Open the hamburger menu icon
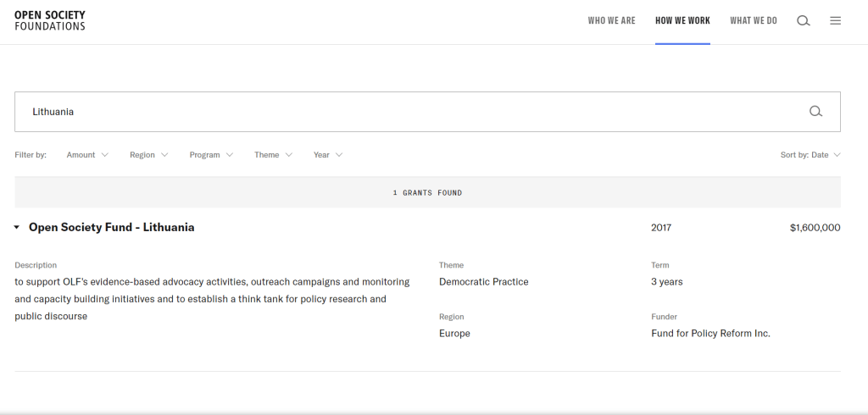868x415 pixels. click(835, 21)
